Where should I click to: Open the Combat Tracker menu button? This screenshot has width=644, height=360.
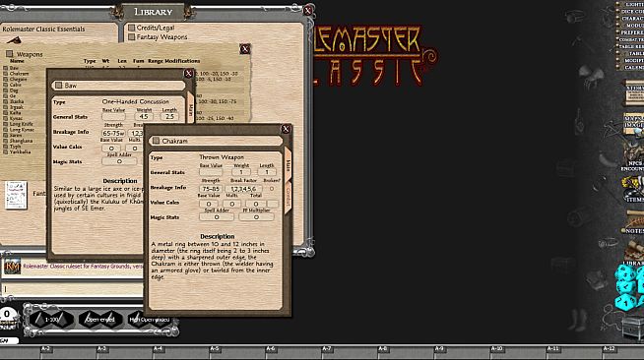tap(631, 39)
